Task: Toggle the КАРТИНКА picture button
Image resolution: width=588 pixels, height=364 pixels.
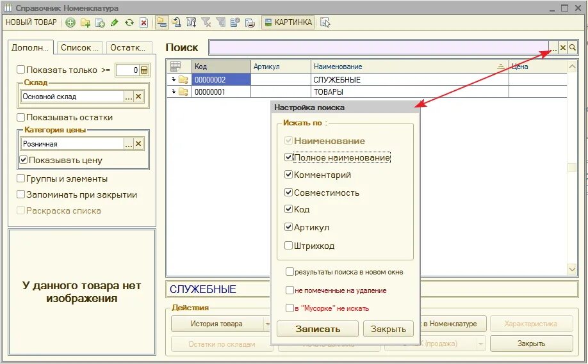Action: pyautogui.click(x=288, y=22)
